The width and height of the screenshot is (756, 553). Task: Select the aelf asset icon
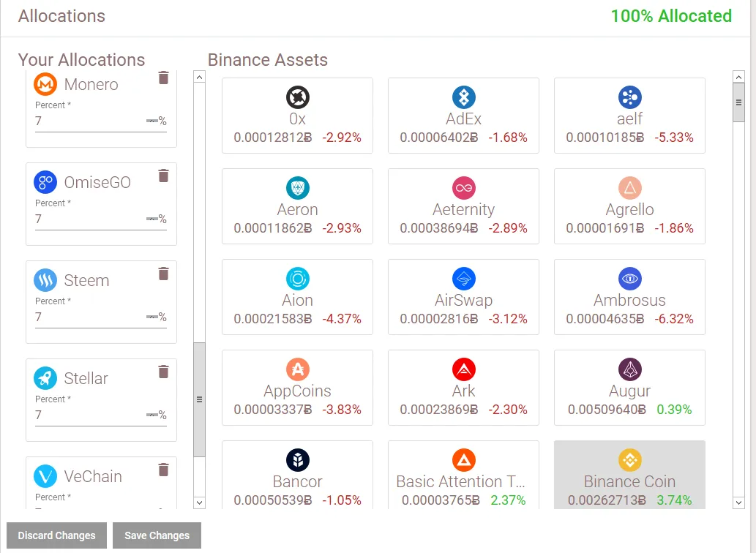tap(629, 97)
